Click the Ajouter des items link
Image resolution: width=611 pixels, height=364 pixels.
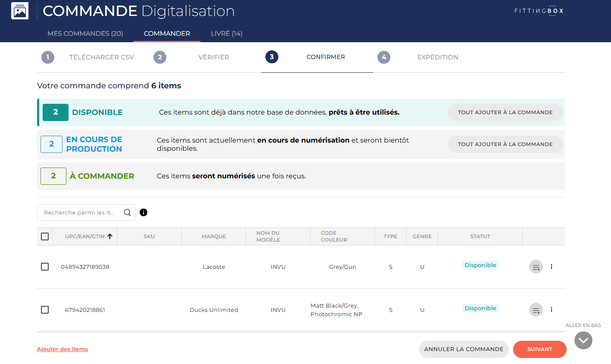click(62, 349)
